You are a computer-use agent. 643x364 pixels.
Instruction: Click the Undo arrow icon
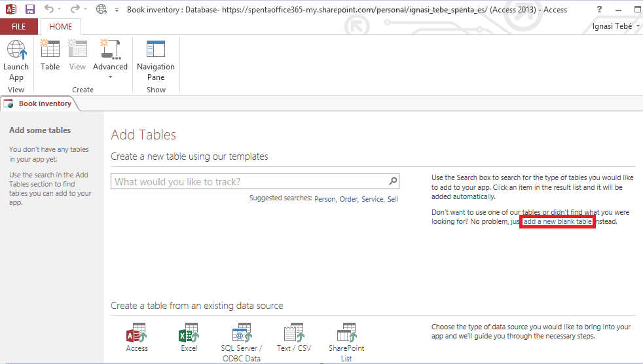coord(49,9)
